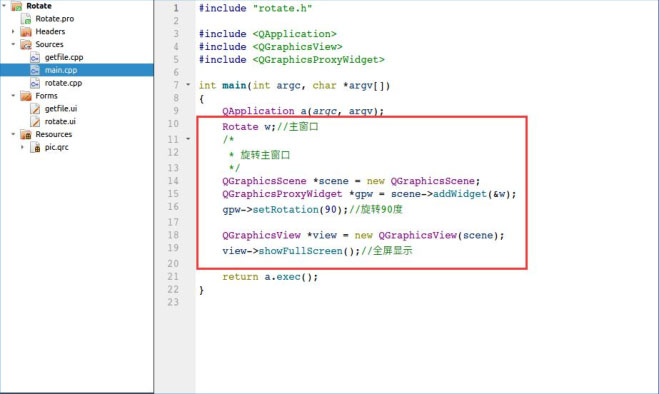Click the rotate.cpp source file icon
This screenshot has height=394, width=659.
coord(35,83)
